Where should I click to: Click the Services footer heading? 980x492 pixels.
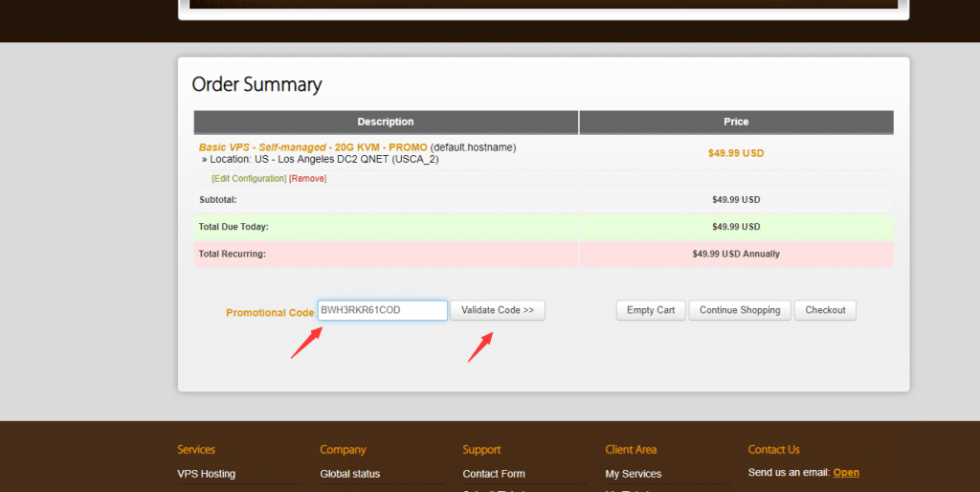tap(196, 450)
